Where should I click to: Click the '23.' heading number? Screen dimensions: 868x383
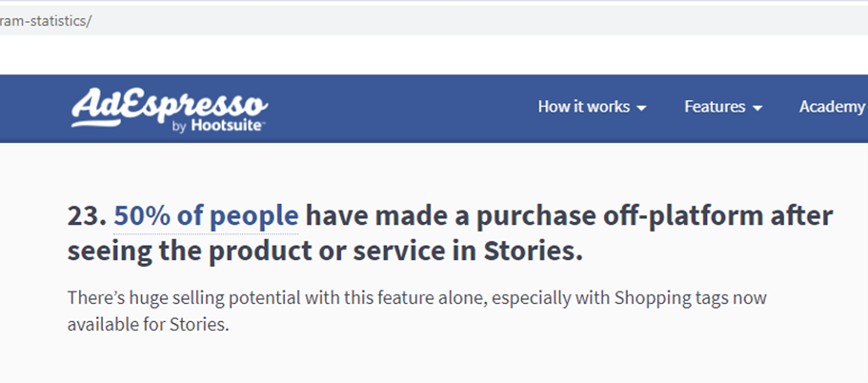coord(86,216)
